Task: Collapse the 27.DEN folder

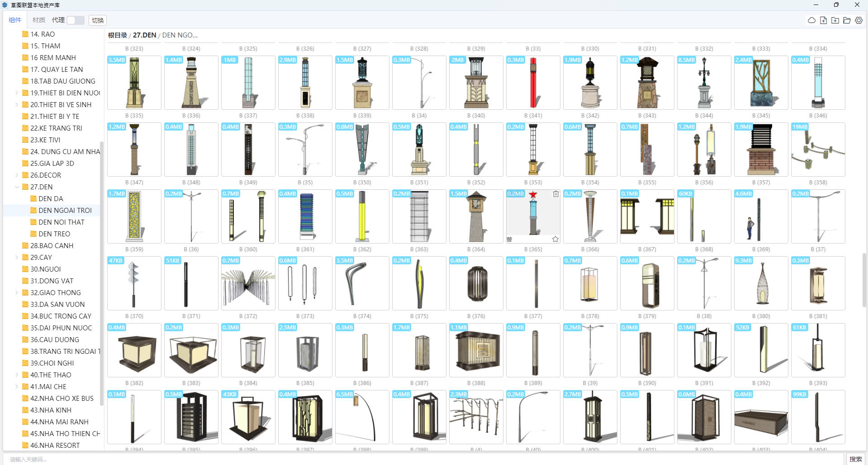Action: (x=17, y=187)
